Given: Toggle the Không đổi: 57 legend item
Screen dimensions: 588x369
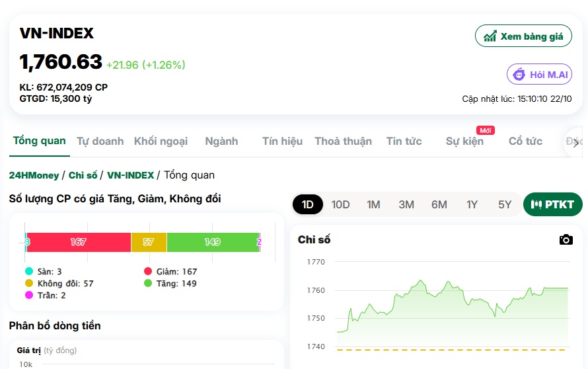Looking at the screenshot, I should pos(59,284).
